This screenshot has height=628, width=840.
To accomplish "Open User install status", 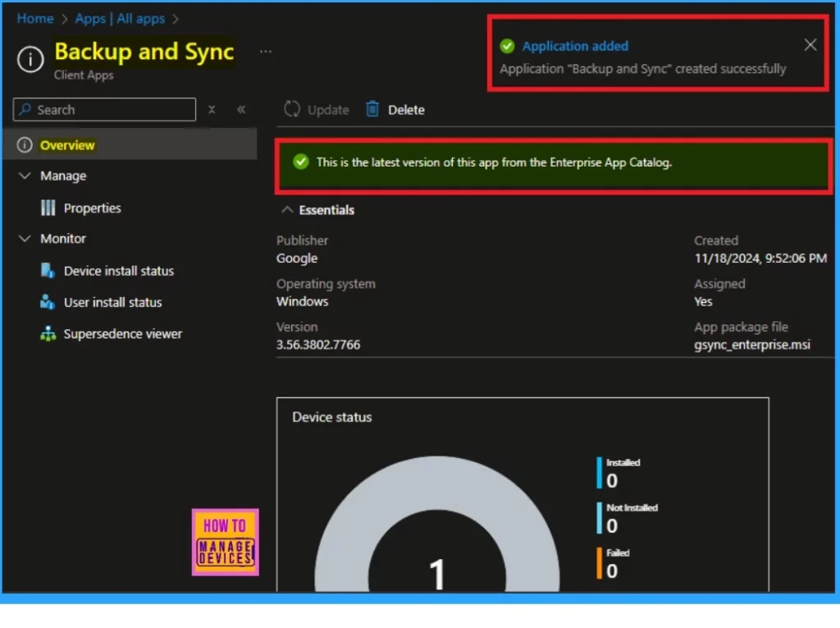I will [112, 303].
